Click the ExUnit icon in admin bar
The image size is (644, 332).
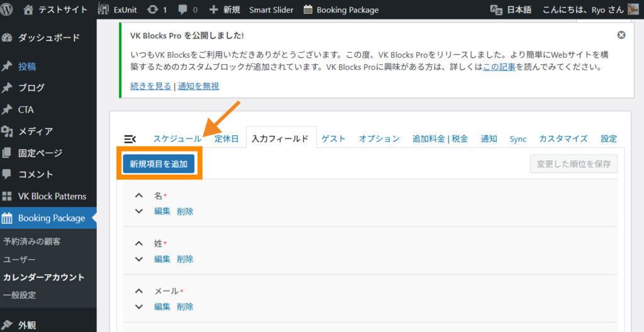pyautogui.click(x=104, y=9)
